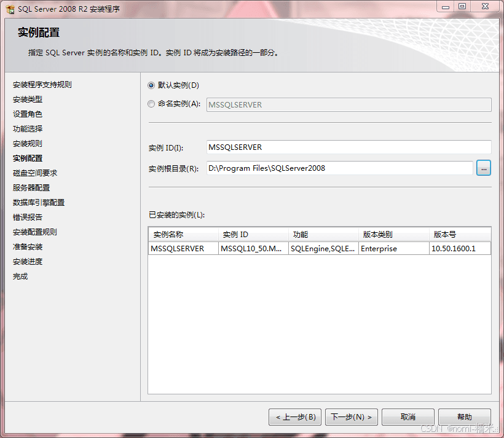
Task: Select the MSSQLSERVER row in installed instances
Action: tap(320, 248)
